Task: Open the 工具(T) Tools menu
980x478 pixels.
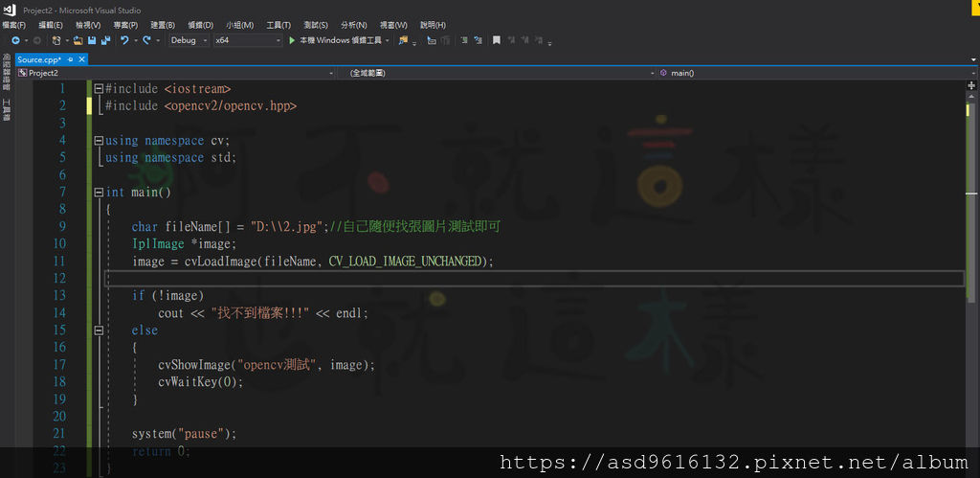Action: pyautogui.click(x=278, y=25)
